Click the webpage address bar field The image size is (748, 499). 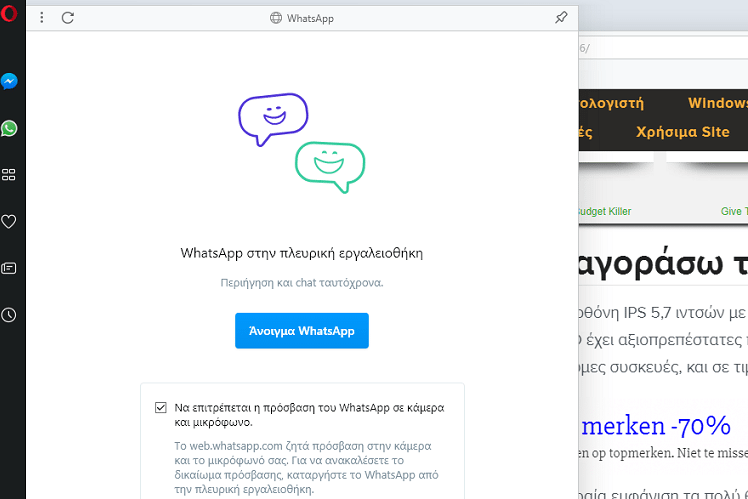pos(663,48)
